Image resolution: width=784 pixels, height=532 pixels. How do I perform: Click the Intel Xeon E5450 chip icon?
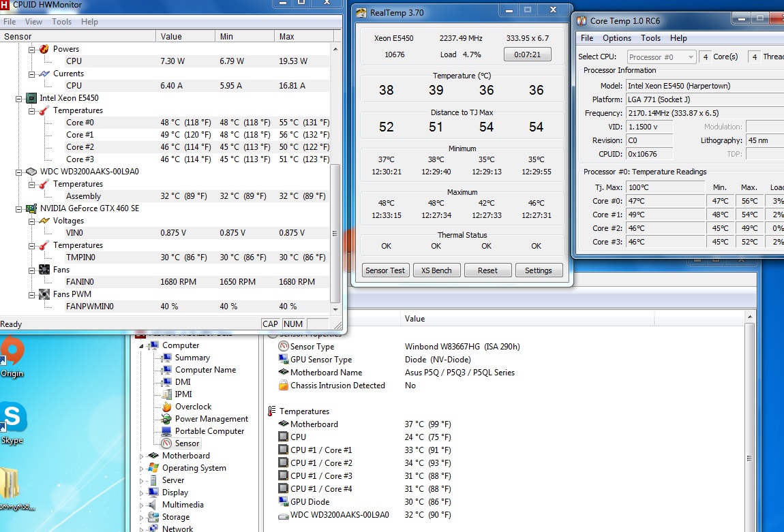(x=31, y=98)
